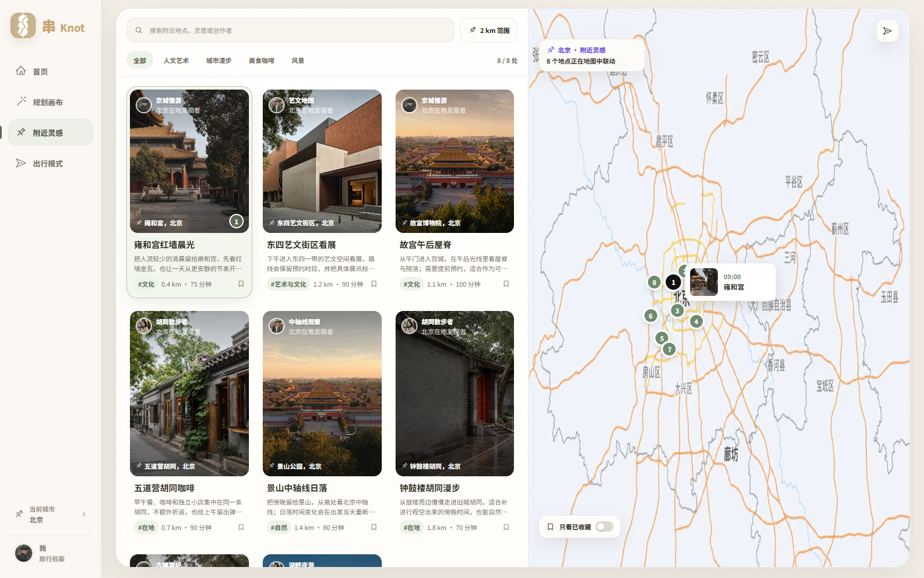This screenshot has width=924, height=578.
Task: Open the 故宫博物院 photo thumbnail
Action: [454, 161]
